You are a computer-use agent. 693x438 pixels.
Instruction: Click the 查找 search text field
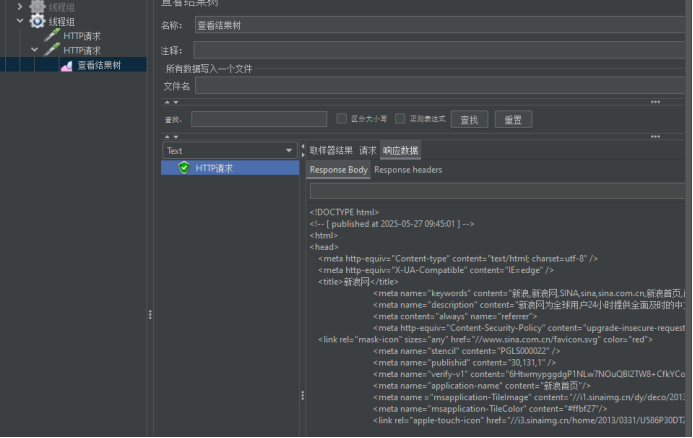[259, 119]
